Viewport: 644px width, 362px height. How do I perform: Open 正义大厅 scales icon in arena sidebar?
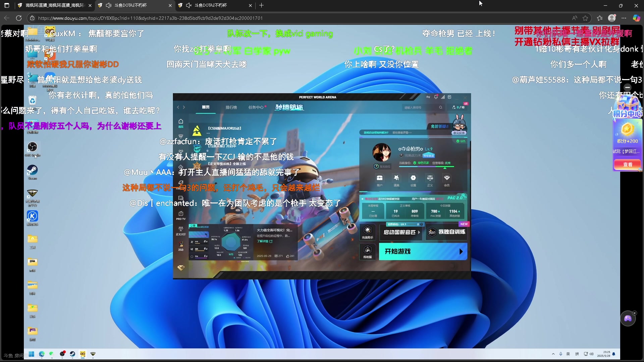181,231
